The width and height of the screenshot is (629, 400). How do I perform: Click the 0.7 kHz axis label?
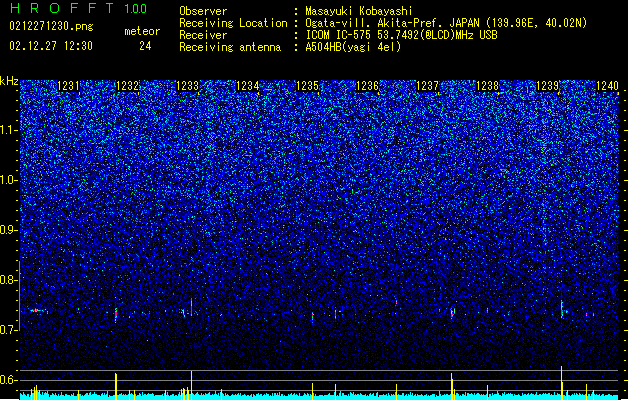(x=9, y=330)
